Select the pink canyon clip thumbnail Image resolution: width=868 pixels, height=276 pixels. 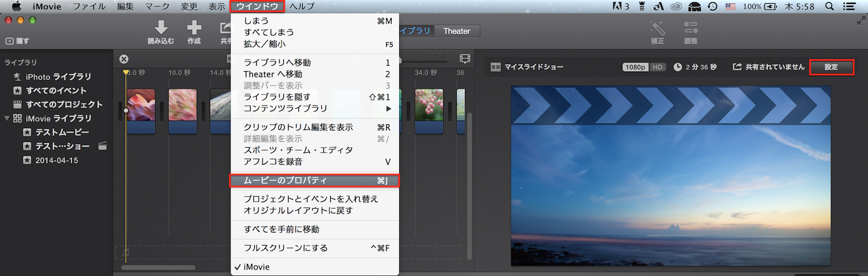[x=141, y=111]
